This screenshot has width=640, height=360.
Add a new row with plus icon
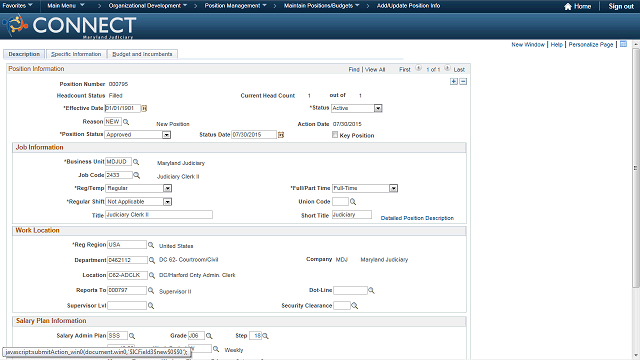pos(454,82)
